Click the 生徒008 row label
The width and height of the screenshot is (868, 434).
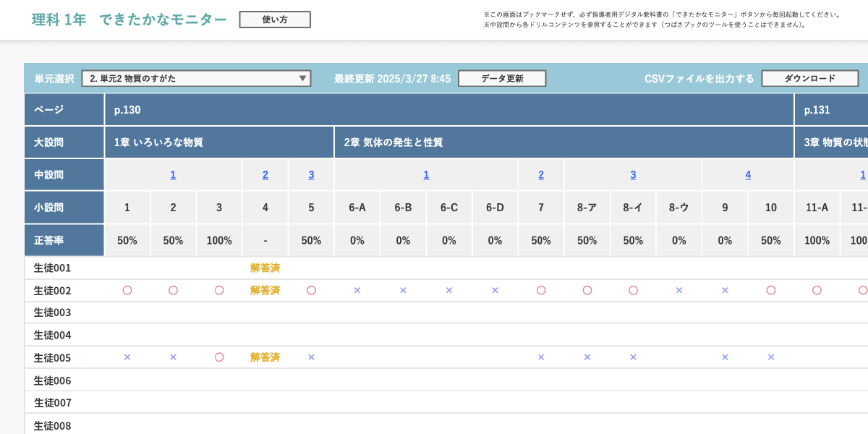[x=52, y=425]
